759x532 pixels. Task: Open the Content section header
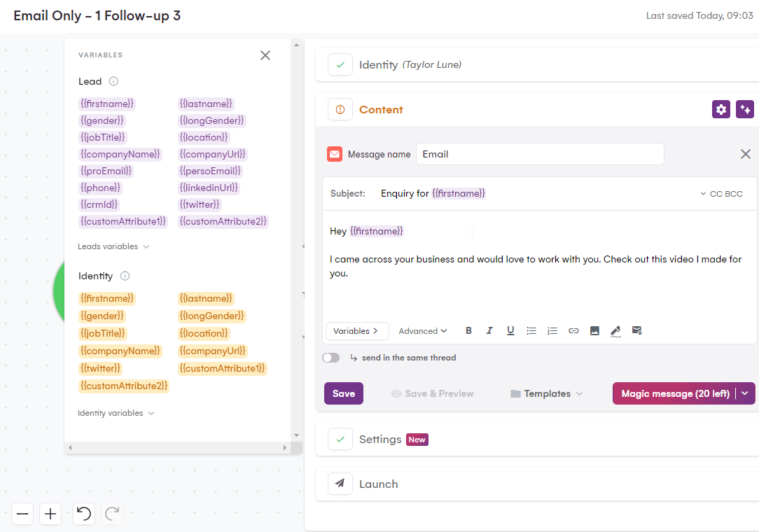tap(537, 109)
